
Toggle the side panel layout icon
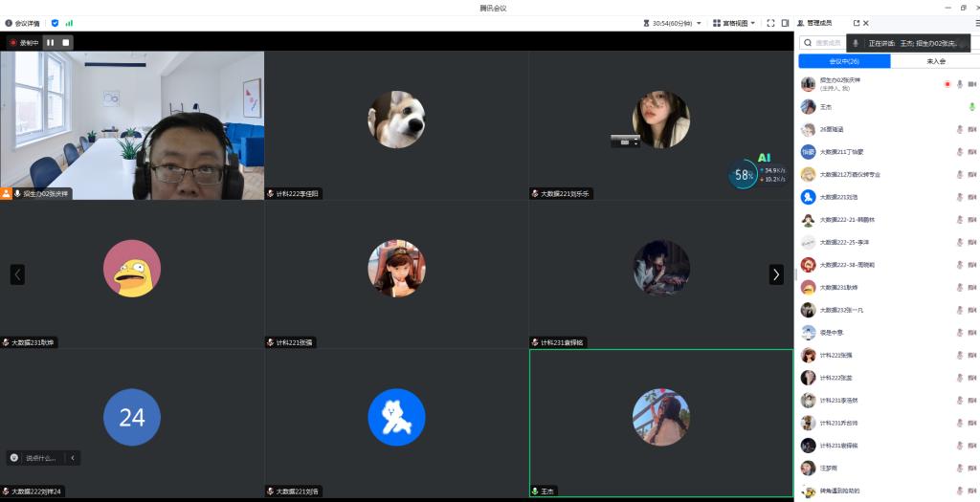[785, 23]
